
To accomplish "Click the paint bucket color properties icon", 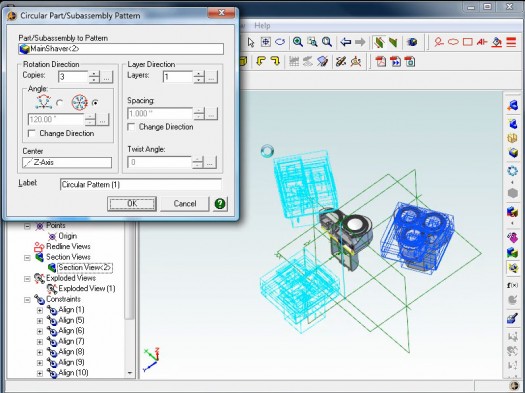I will 513,318.
